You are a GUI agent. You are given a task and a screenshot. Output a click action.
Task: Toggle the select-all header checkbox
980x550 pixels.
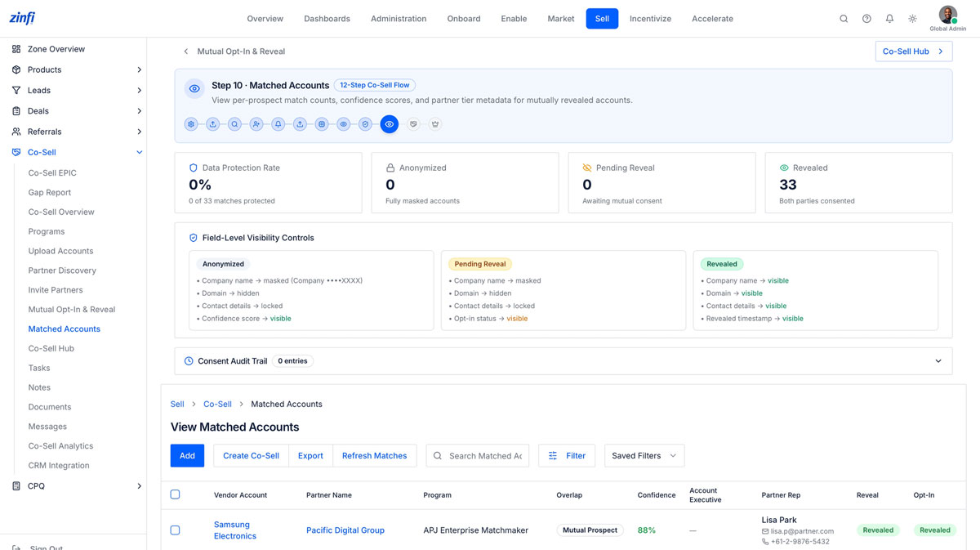coord(175,494)
